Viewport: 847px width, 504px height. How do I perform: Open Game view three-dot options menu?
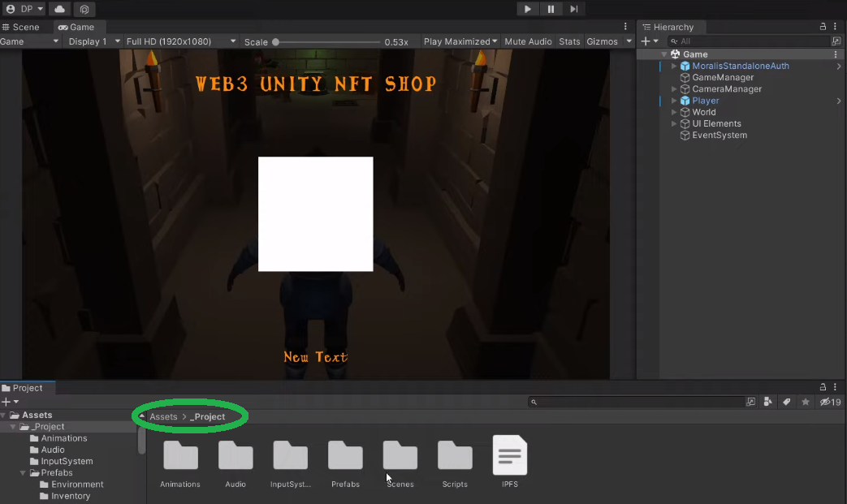625,27
